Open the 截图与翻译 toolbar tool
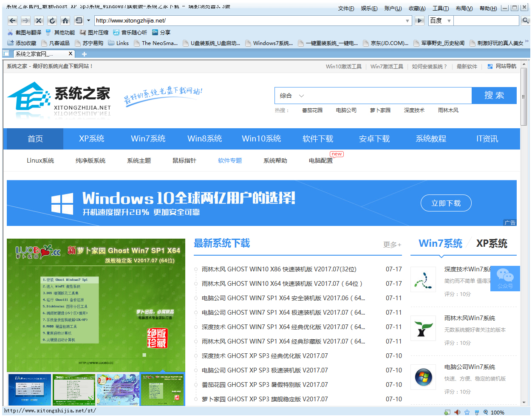Screen dimensions: 532x417 click(x=24, y=32)
